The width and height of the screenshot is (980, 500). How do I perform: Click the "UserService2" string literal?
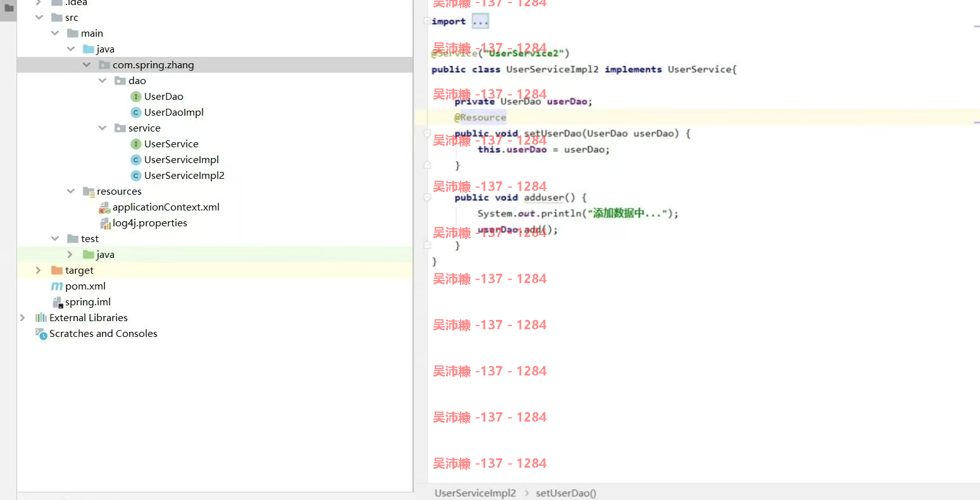524,53
